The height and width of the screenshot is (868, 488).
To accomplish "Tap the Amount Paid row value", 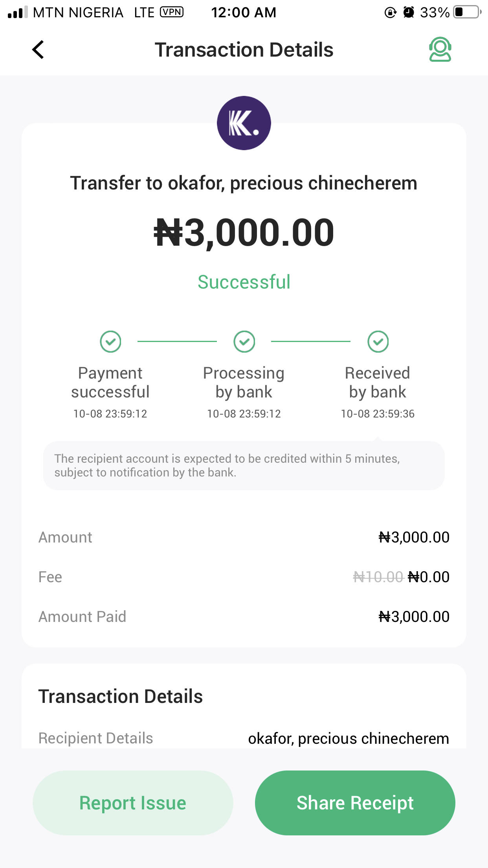I will (414, 617).
